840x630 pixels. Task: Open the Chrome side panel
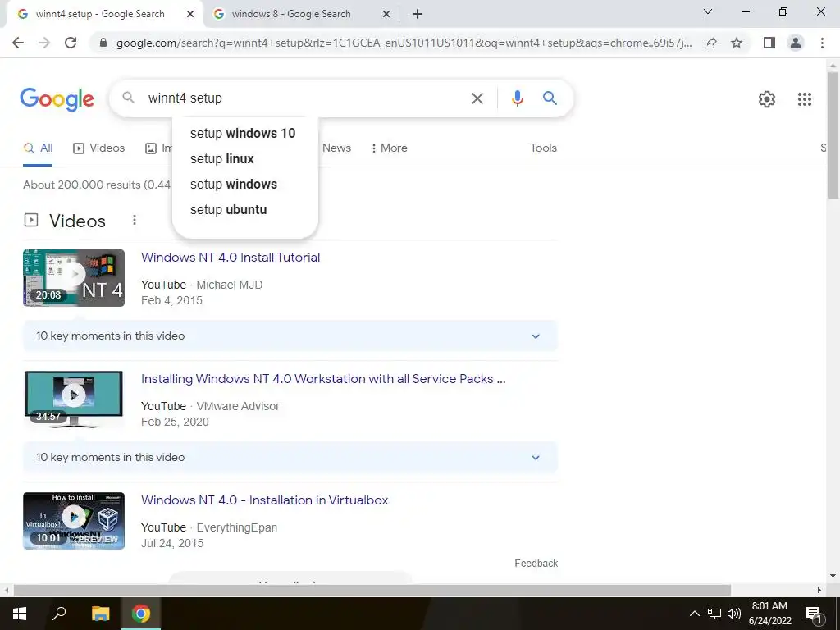click(769, 43)
